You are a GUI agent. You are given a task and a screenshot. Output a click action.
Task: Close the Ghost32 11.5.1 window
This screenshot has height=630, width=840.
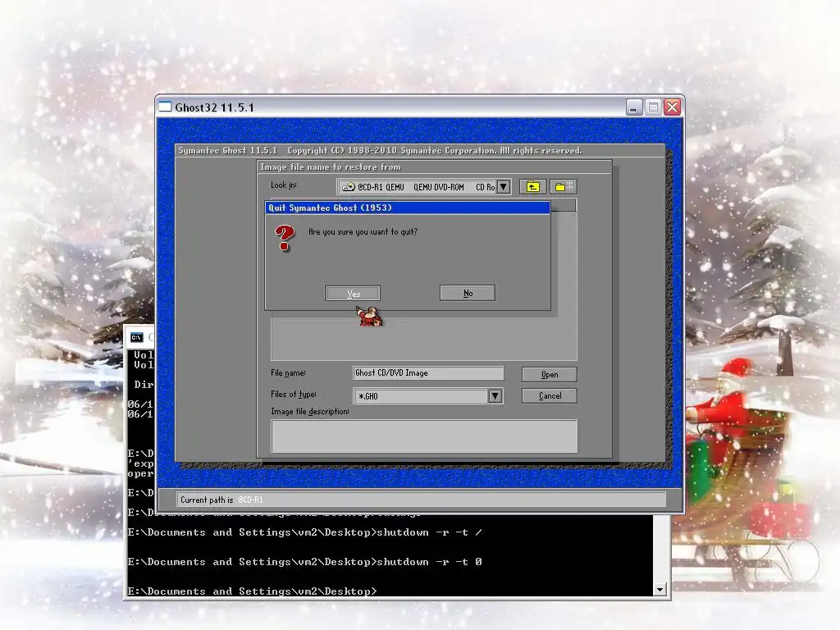pos(673,107)
